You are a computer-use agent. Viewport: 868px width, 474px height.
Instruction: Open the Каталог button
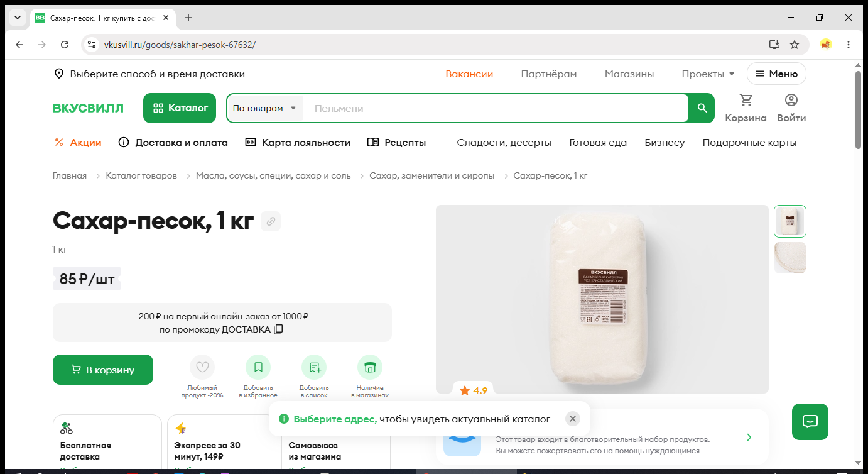pyautogui.click(x=180, y=108)
